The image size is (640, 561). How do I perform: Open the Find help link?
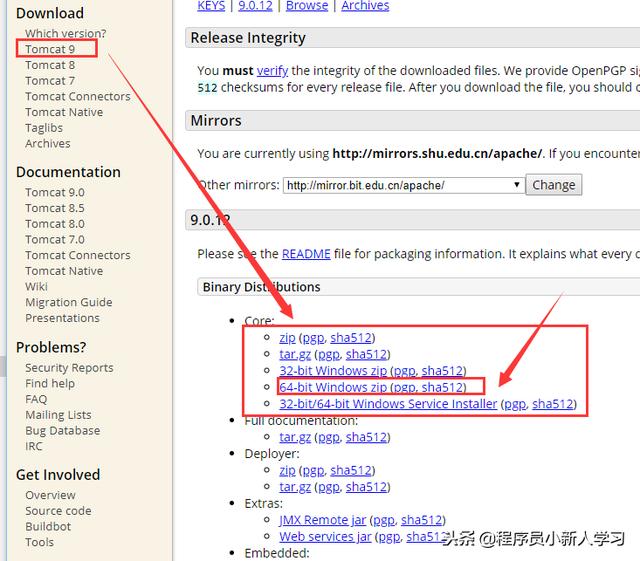pos(50,383)
